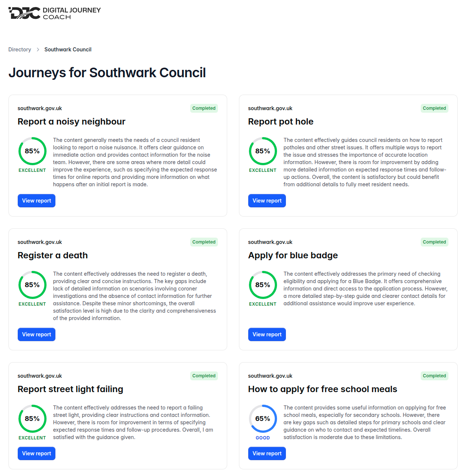Open the Register a death report
Screen dimensions: 468x476
37,334
